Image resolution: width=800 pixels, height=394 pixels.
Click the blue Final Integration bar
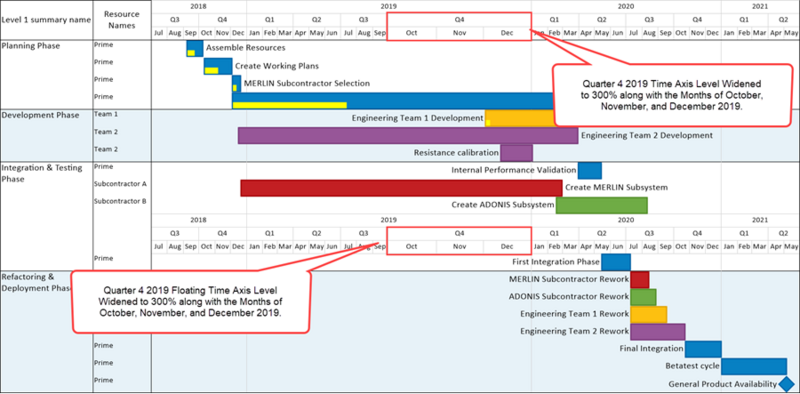(x=703, y=349)
